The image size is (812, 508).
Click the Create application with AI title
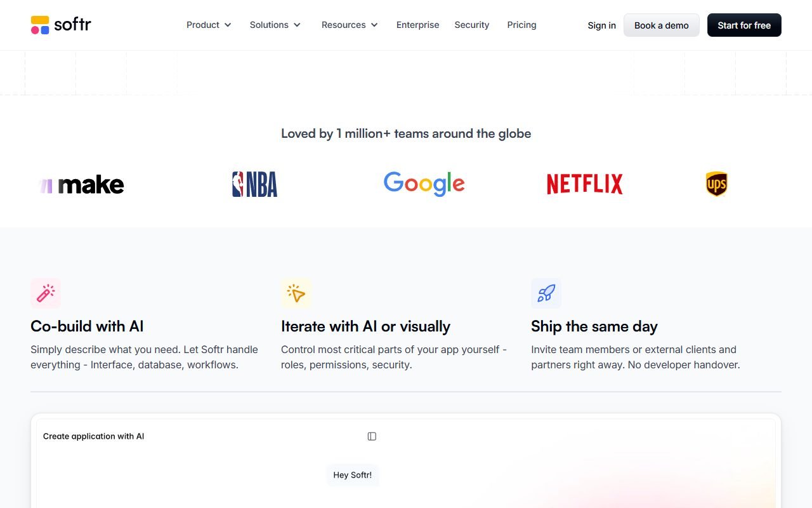[x=93, y=436]
